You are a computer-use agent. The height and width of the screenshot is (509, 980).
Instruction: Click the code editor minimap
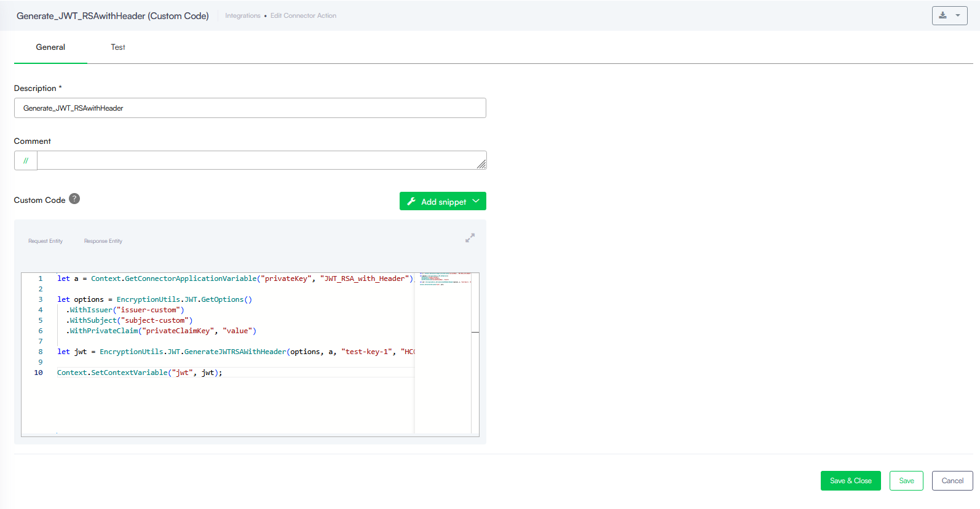click(443, 353)
